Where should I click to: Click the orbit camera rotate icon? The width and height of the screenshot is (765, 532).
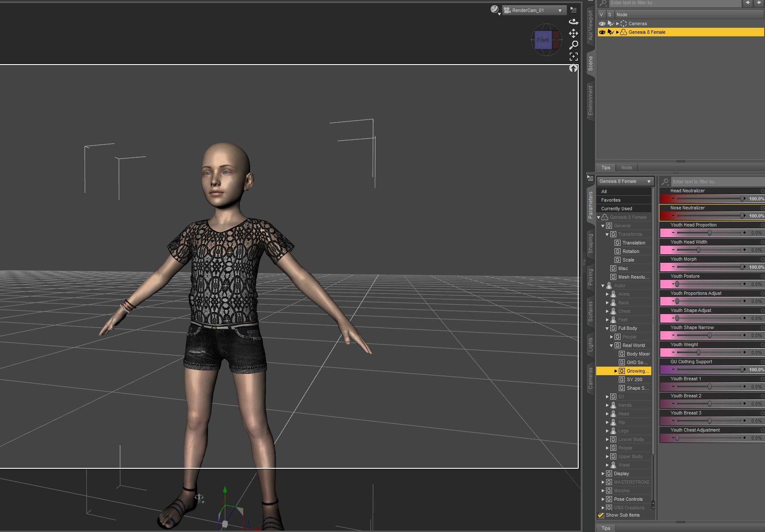click(x=574, y=22)
